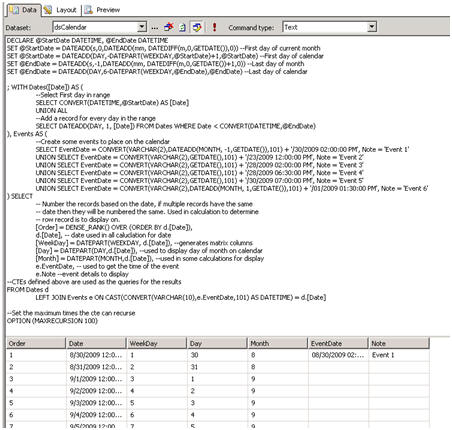The image size is (452, 430).
Task: Select the '9/1/2009 12:00...' date cell
Action: click(x=96, y=379)
